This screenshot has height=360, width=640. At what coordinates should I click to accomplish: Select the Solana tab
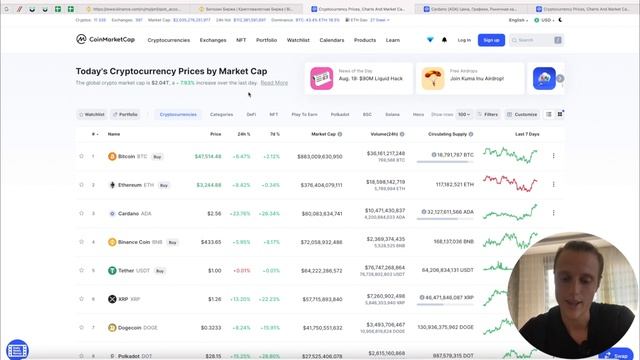pyautogui.click(x=392, y=114)
